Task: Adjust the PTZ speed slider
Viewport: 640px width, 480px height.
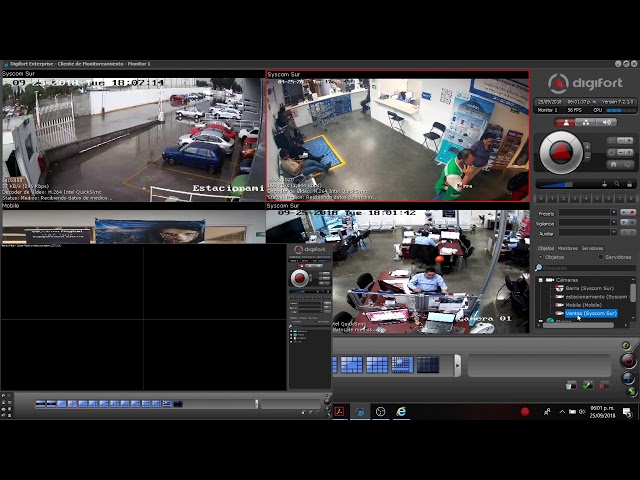Action: (x=556, y=184)
